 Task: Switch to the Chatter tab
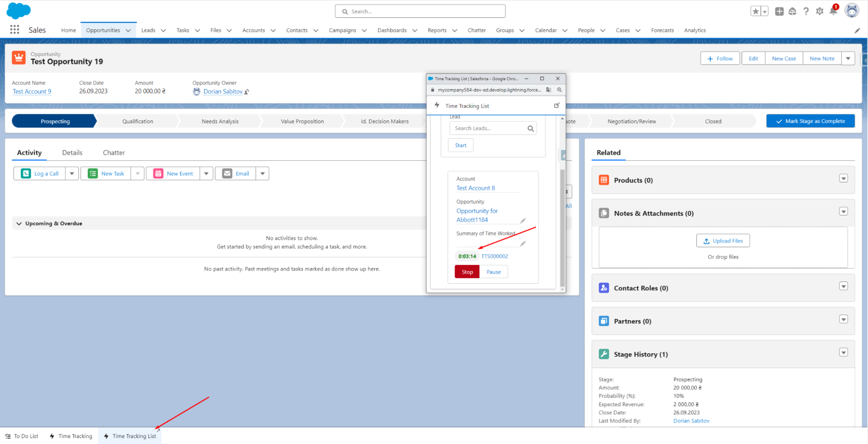pyautogui.click(x=113, y=152)
